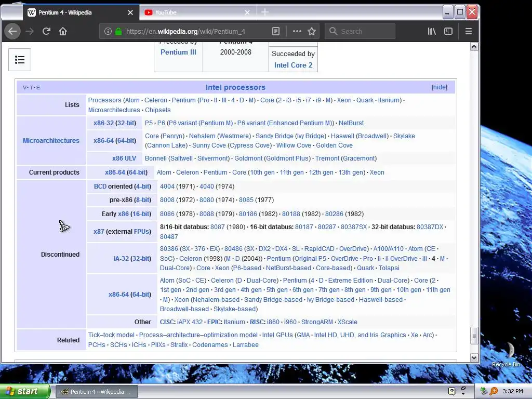Open the Recycle Bin desktop icon
This screenshot has width=532, height=399.
[506, 354]
